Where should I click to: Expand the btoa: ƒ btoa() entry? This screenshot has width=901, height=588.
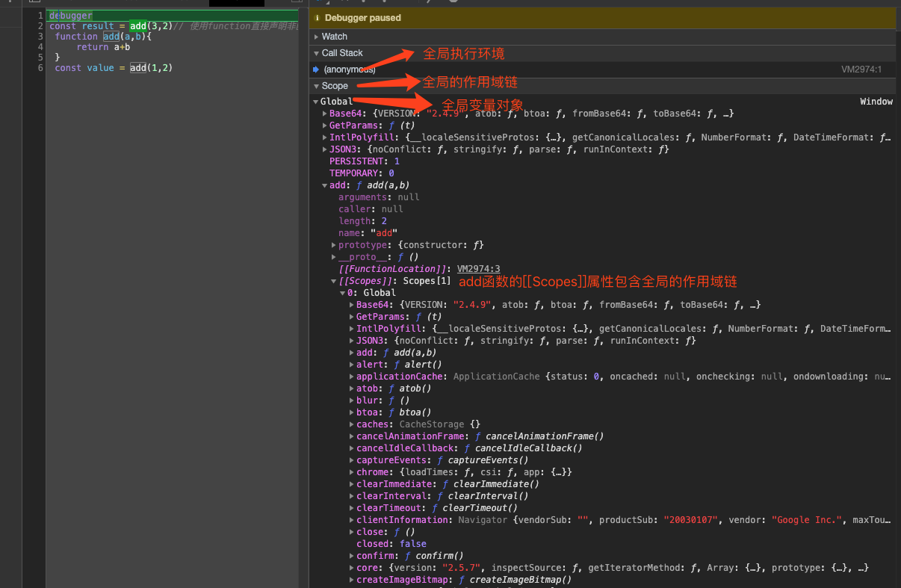352,412
